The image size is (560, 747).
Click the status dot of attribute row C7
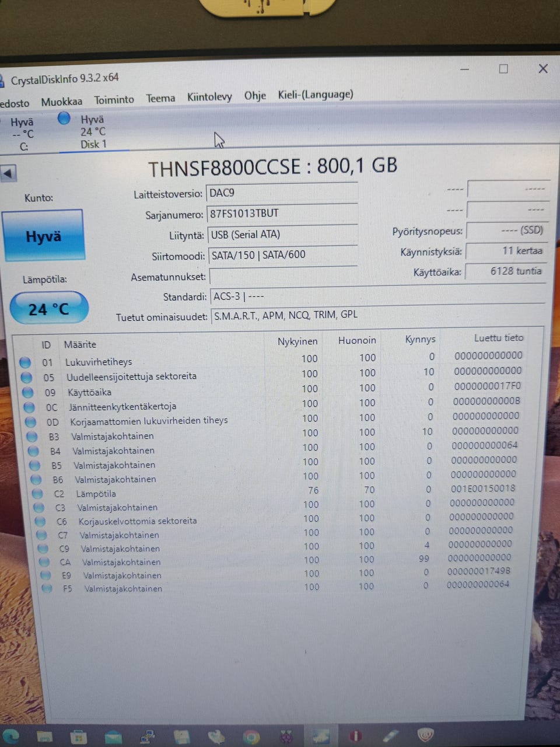click(41, 535)
